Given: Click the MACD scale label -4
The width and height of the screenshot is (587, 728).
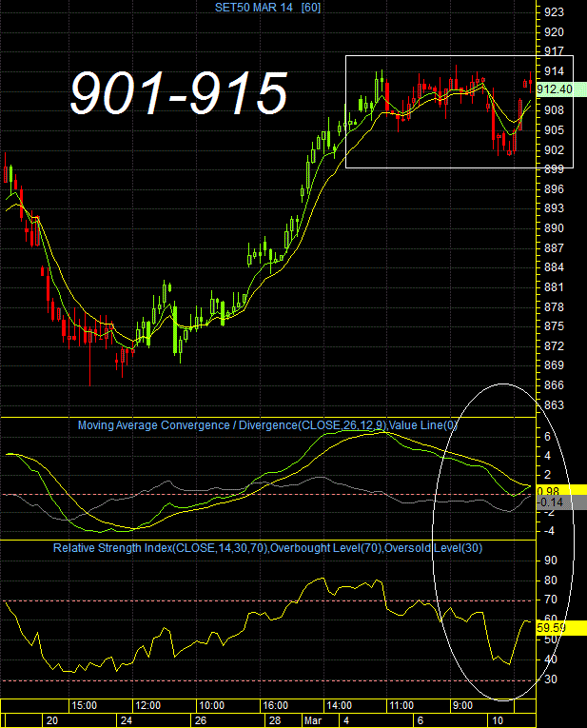Looking at the screenshot, I should [548, 531].
